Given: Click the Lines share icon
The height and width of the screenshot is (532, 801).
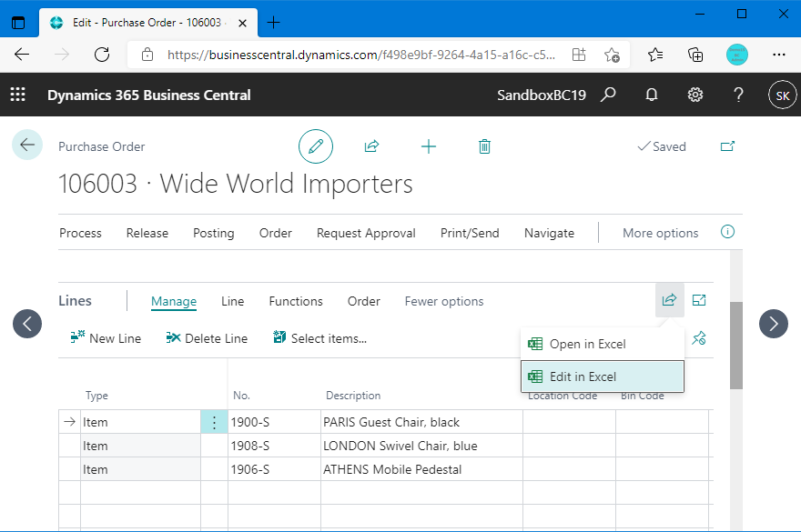Looking at the screenshot, I should [669, 300].
